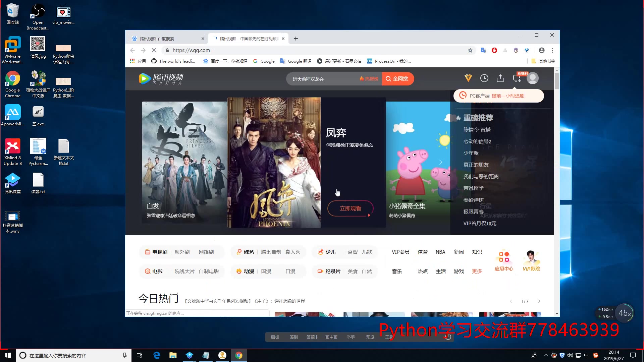Open the Chrome profile icon
Image resolution: width=644 pixels, height=362 pixels.
point(542,50)
